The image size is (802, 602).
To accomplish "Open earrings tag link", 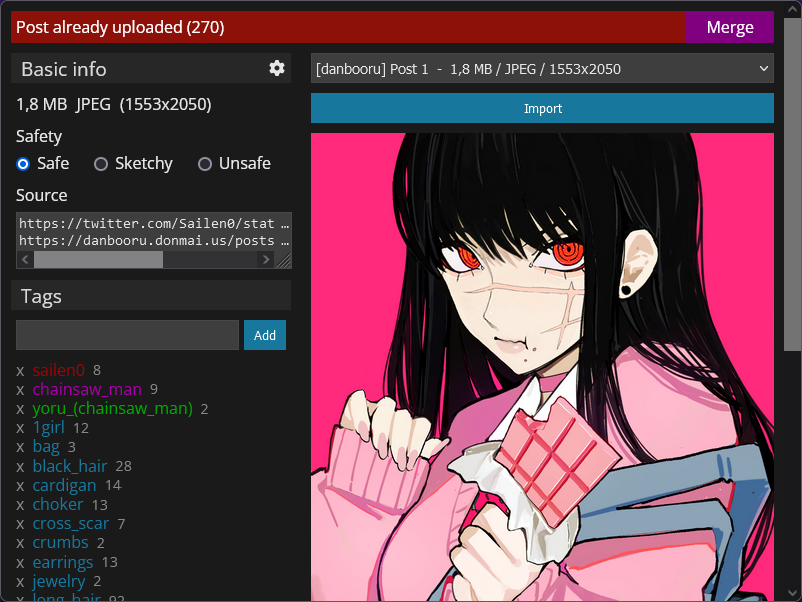I will click(x=62, y=562).
